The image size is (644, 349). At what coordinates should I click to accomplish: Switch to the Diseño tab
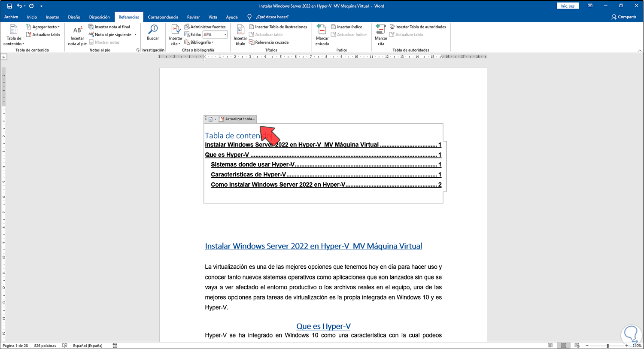74,17
